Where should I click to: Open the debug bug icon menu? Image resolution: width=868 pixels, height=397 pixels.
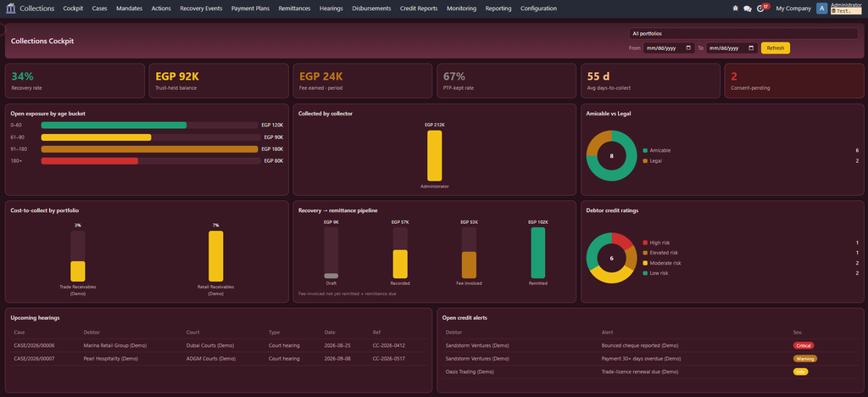point(735,8)
